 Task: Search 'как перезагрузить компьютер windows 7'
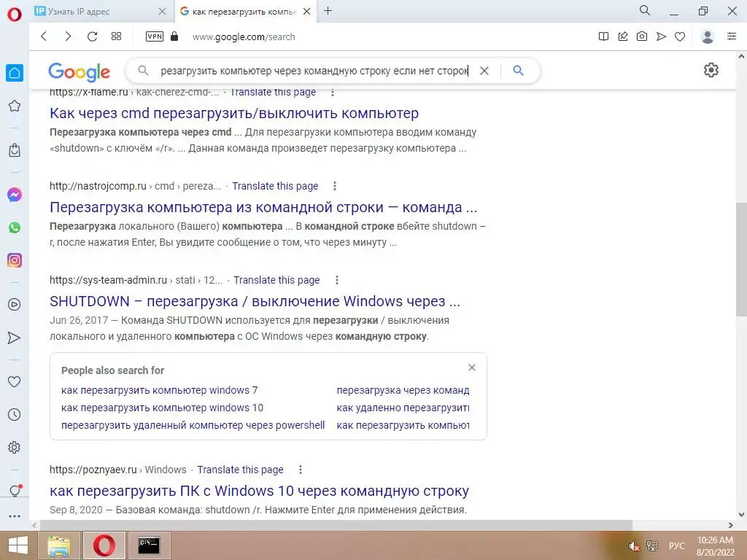(160, 391)
